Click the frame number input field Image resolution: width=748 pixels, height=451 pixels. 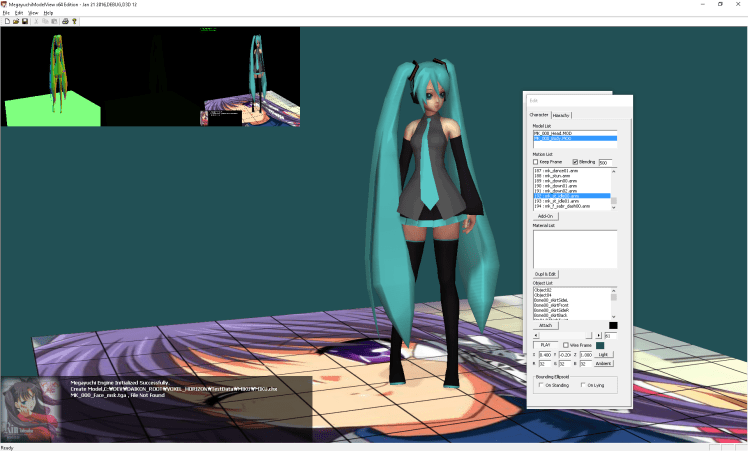coord(611,336)
